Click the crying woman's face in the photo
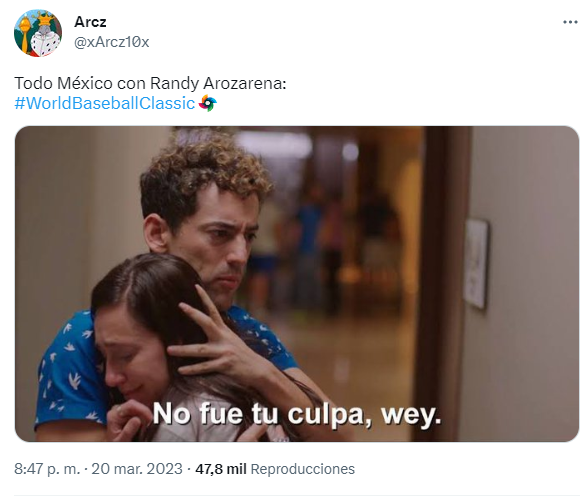Image resolution: width=588 pixels, height=502 pixels. coord(129,360)
